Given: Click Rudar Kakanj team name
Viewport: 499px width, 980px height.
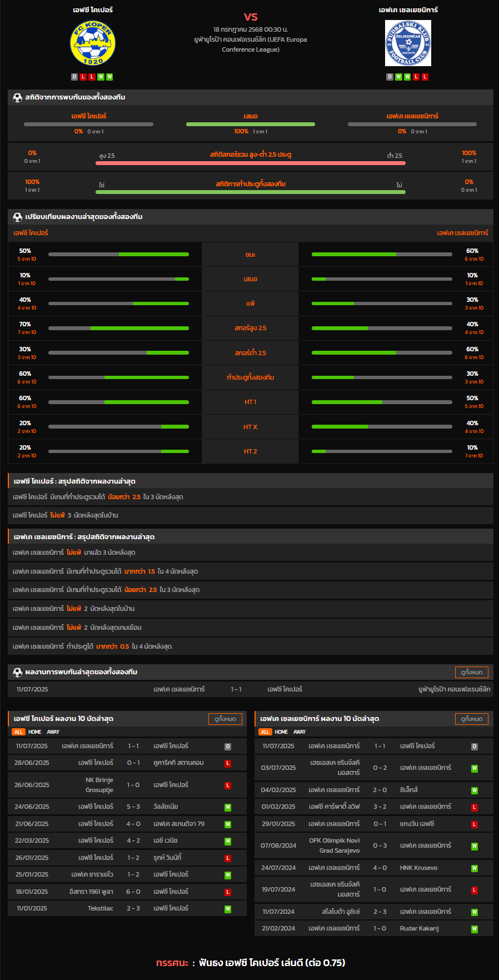Looking at the screenshot, I should click(420, 928).
